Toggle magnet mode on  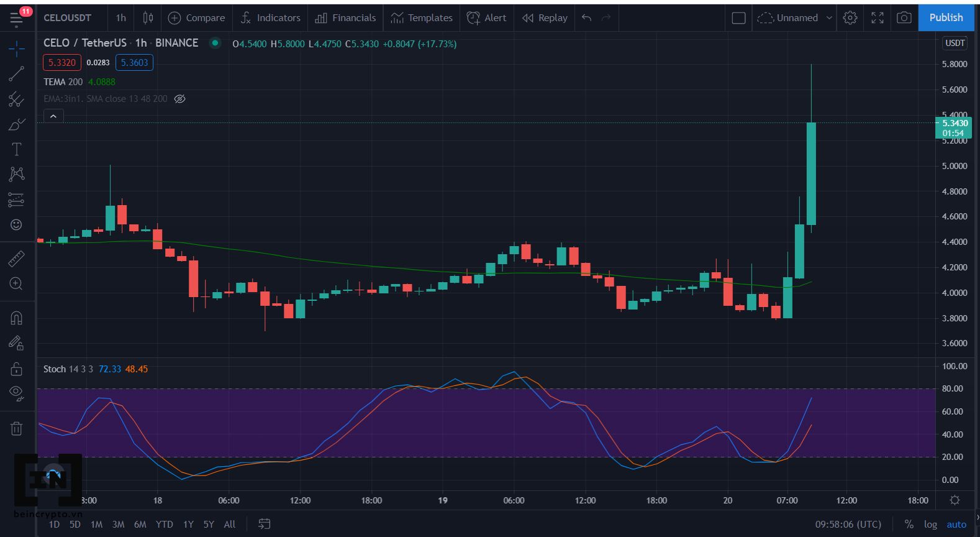point(16,318)
